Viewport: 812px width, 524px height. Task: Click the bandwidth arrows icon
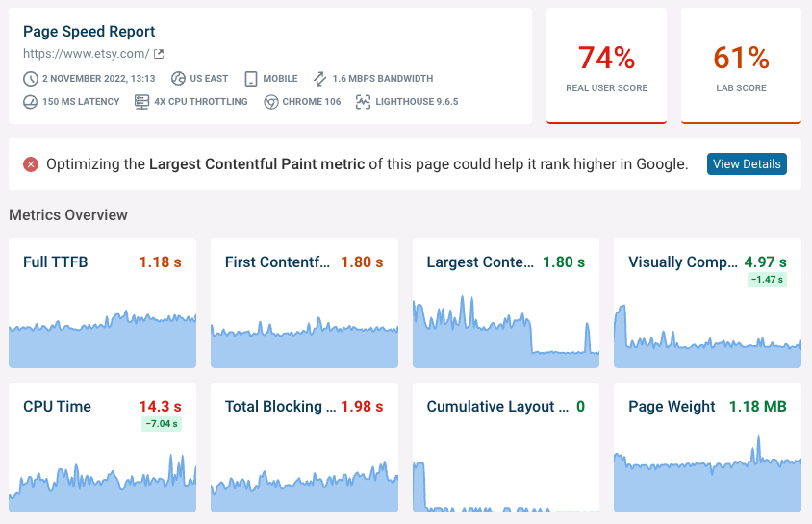[x=319, y=79]
